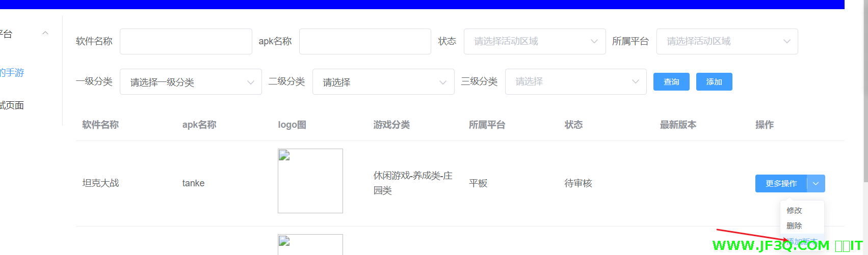The height and width of the screenshot is (255, 868).
Task: Open the 所属平台 dropdown
Action: point(727,41)
